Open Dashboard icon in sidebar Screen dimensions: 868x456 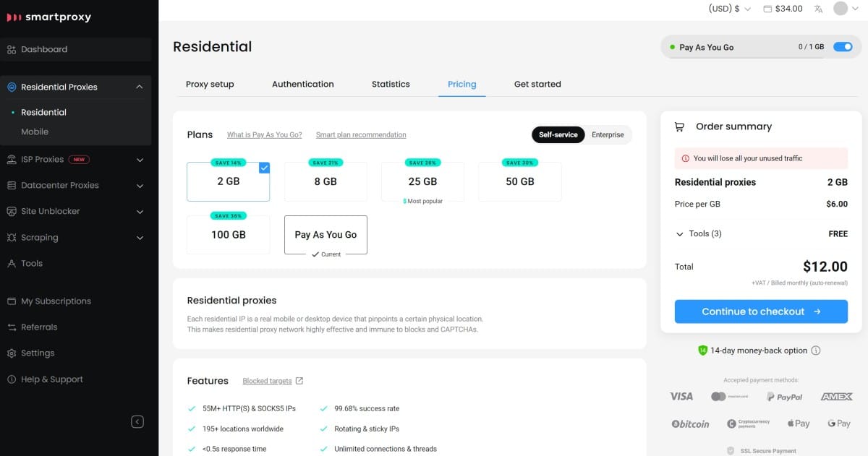[x=12, y=49]
